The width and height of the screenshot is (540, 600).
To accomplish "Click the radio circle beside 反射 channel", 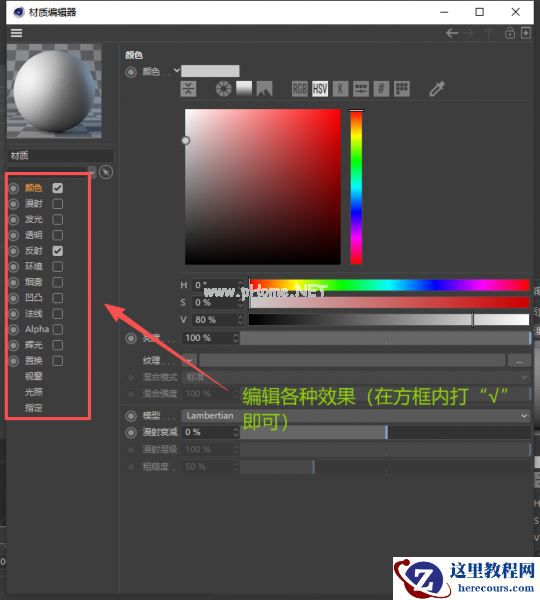I will click(x=14, y=251).
